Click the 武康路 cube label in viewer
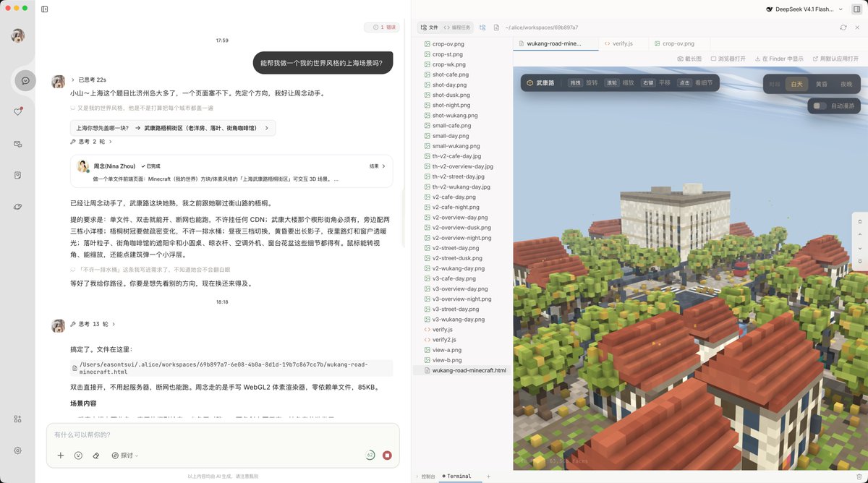Viewport: 868px width, 483px height. click(541, 83)
